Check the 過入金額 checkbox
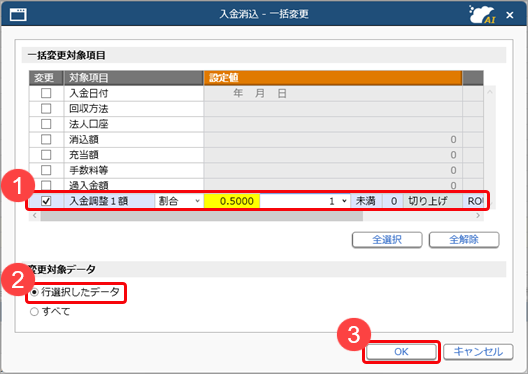Screen dimensions: 528x374 coord(46,185)
